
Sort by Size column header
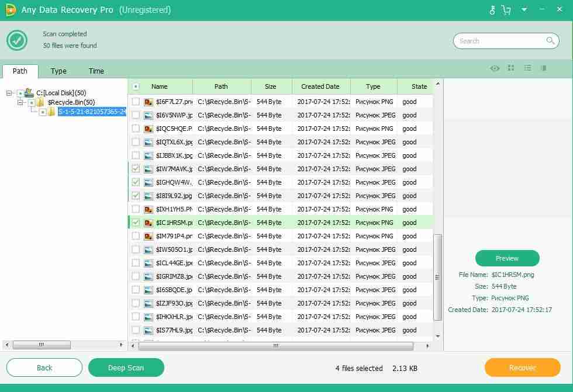(270, 86)
